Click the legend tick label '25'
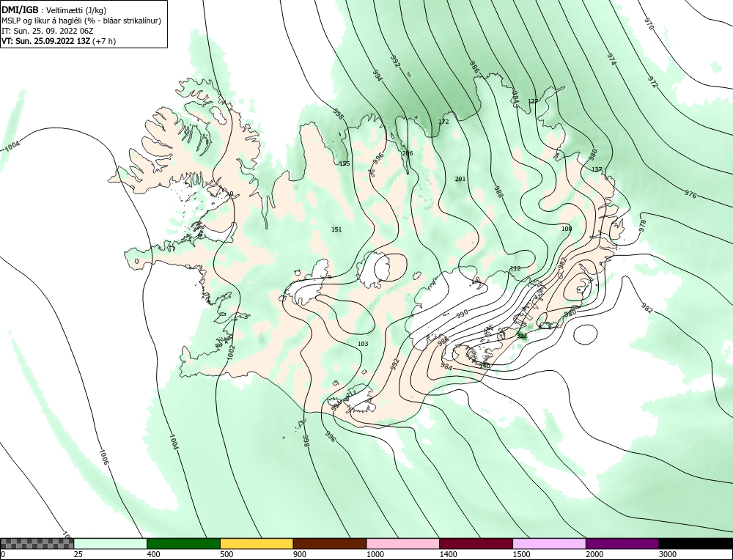733x560 pixels. coord(78,554)
